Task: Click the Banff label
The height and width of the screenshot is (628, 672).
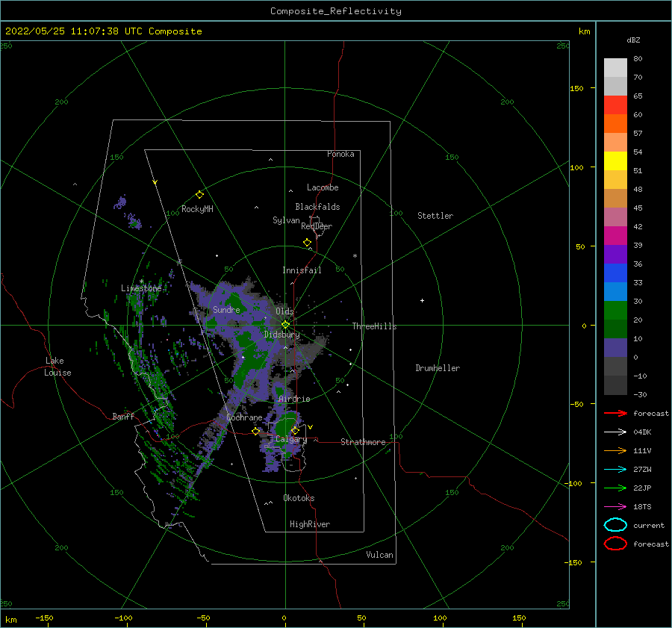Action: pos(123,416)
